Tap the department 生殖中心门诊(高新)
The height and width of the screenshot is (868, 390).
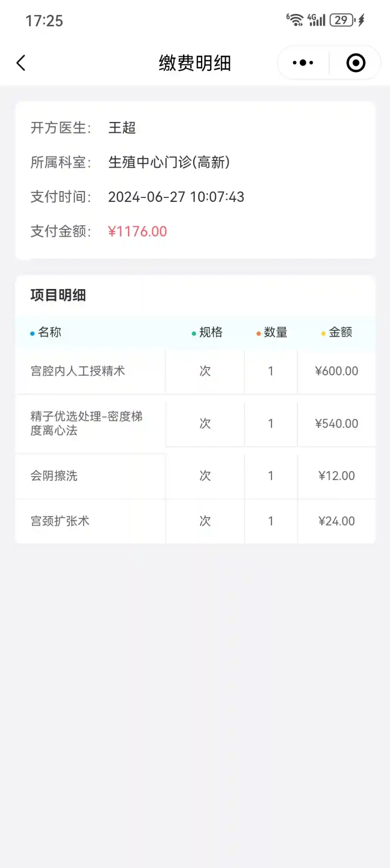pos(169,162)
